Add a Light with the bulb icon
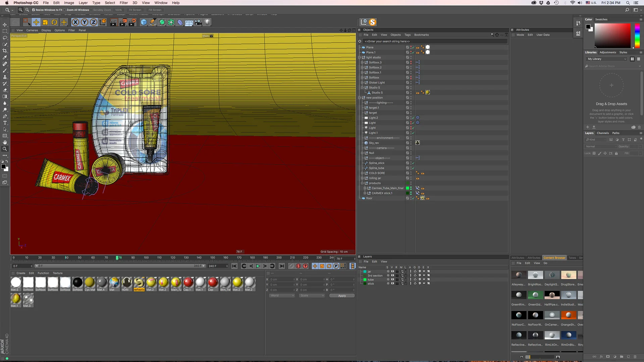This screenshot has width=644, height=362. point(207,22)
